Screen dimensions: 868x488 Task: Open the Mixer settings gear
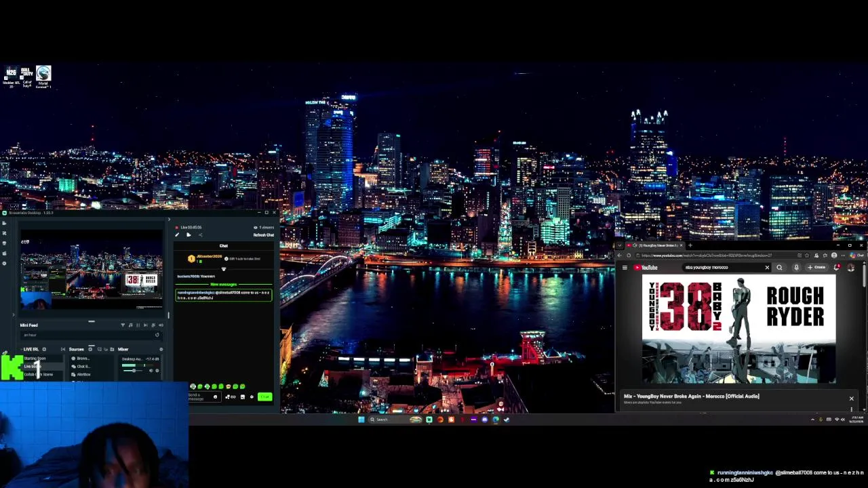tap(161, 349)
